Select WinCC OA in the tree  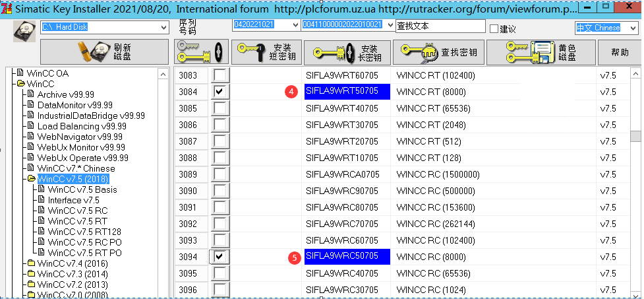(47, 74)
